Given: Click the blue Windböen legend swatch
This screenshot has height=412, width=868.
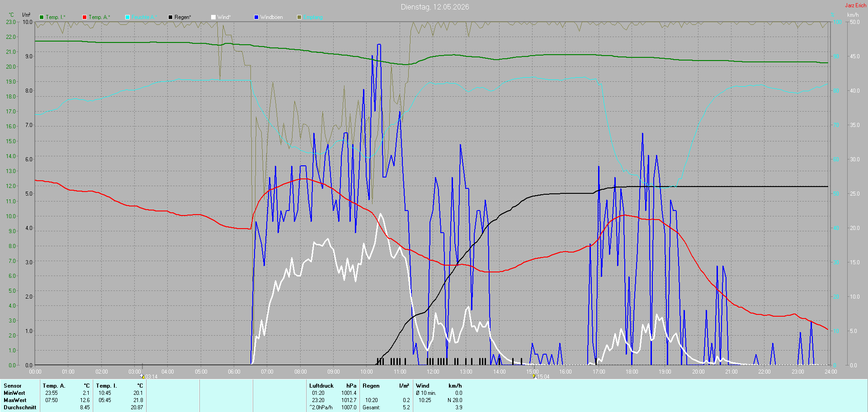Looking at the screenshot, I should point(256,17).
